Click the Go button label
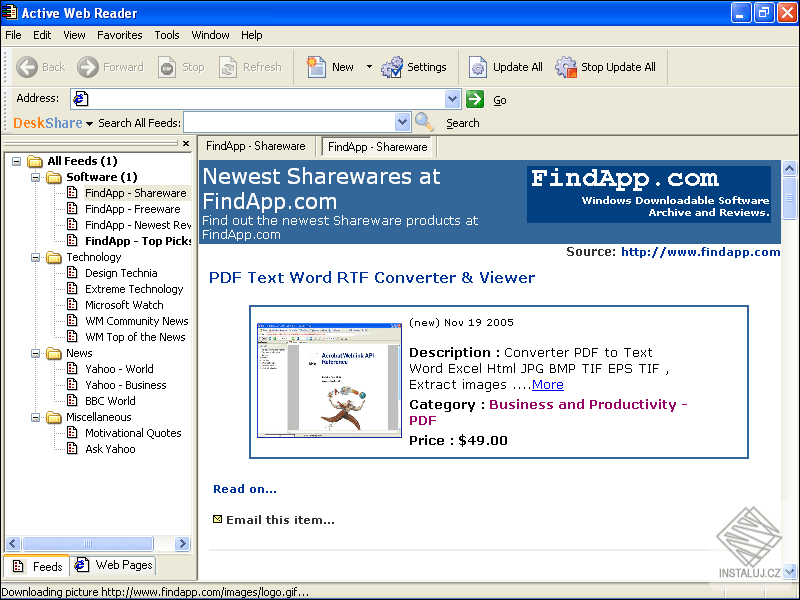Screen dimensions: 800x600 pyautogui.click(x=499, y=100)
